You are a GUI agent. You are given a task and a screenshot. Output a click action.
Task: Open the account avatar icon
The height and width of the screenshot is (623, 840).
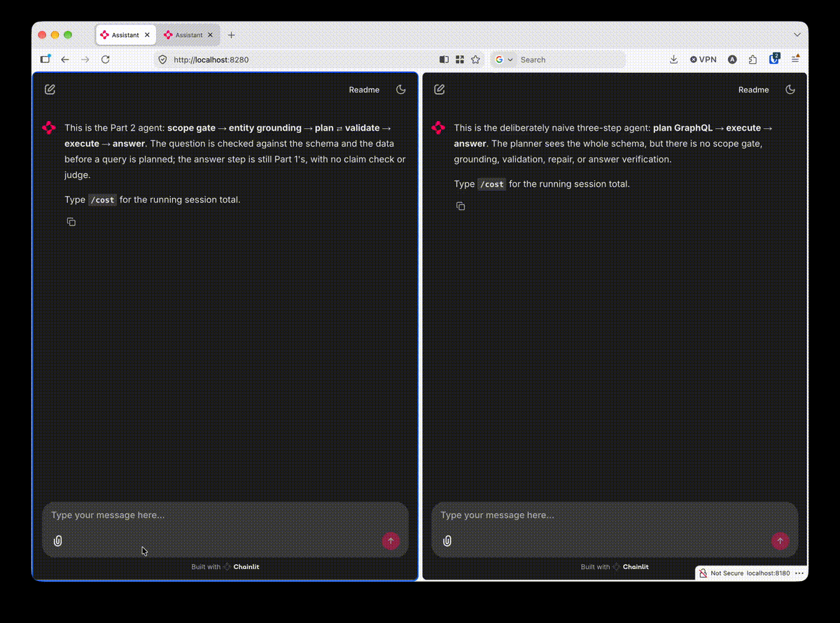coord(732,59)
